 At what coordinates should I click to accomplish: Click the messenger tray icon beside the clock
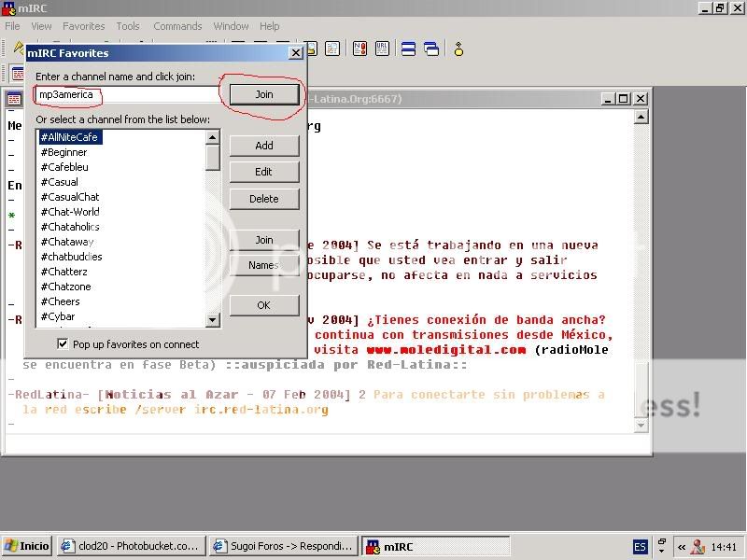698,547
